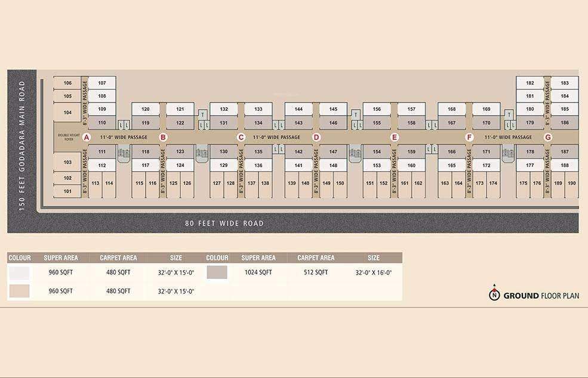Select the COLOUR column header

20,258
